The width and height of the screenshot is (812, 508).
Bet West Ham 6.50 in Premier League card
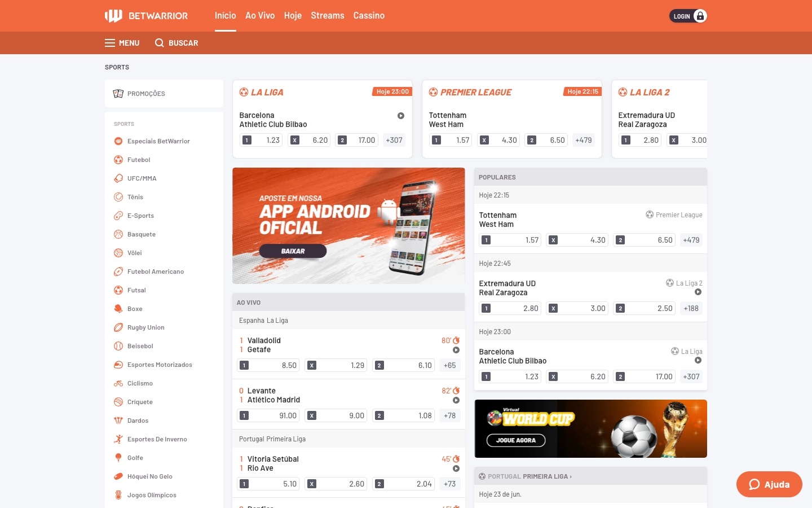546,140
